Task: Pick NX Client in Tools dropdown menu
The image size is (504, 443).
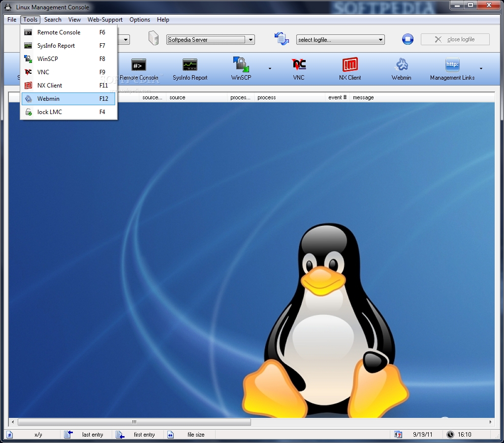Action: click(68, 86)
